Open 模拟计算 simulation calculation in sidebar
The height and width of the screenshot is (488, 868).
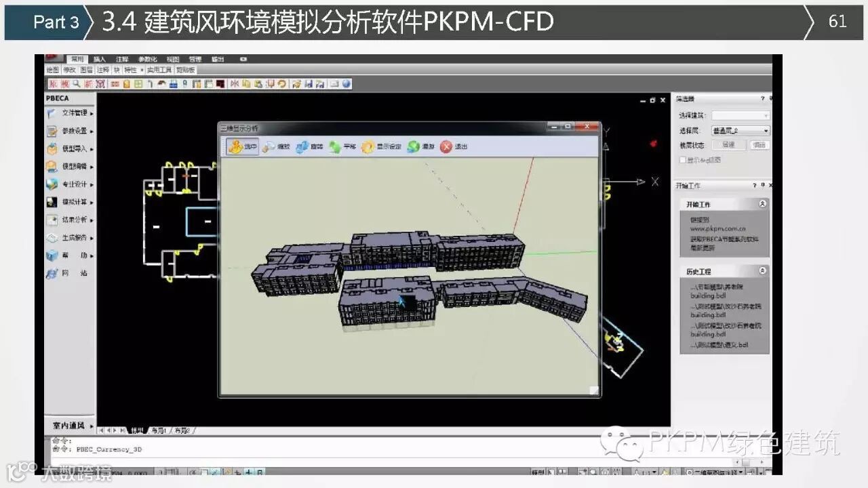click(69, 202)
